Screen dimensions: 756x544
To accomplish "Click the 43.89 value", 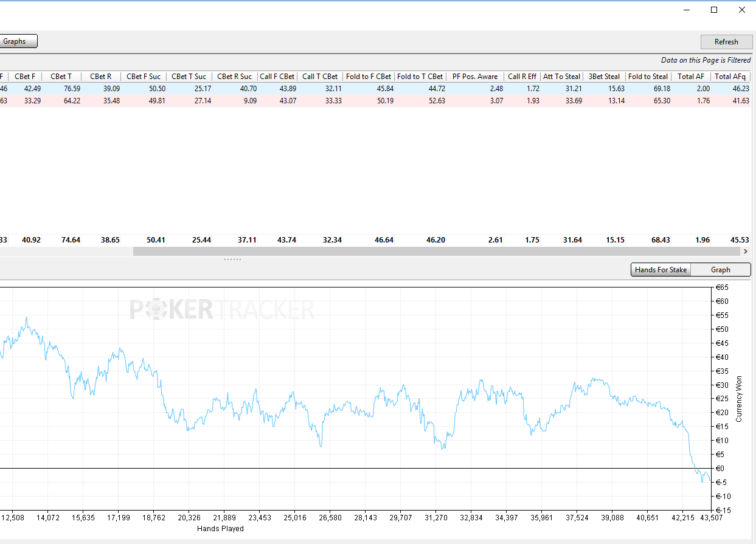I will (286, 89).
